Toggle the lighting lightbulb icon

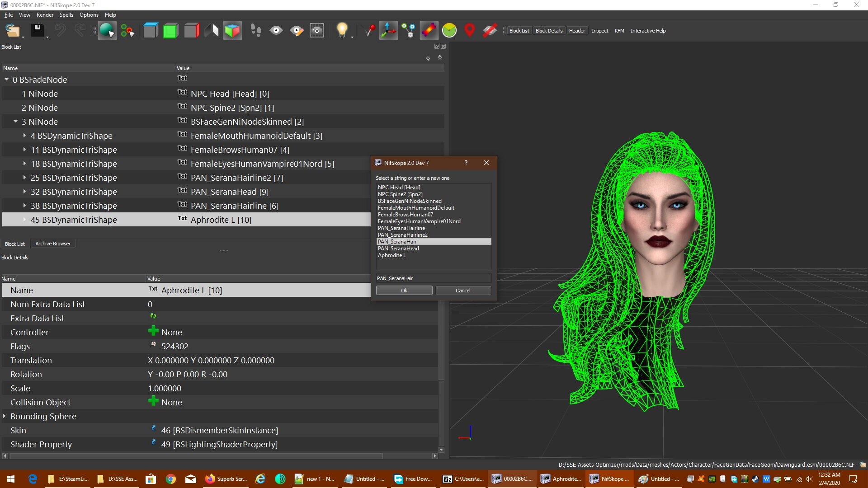(x=342, y=31)
